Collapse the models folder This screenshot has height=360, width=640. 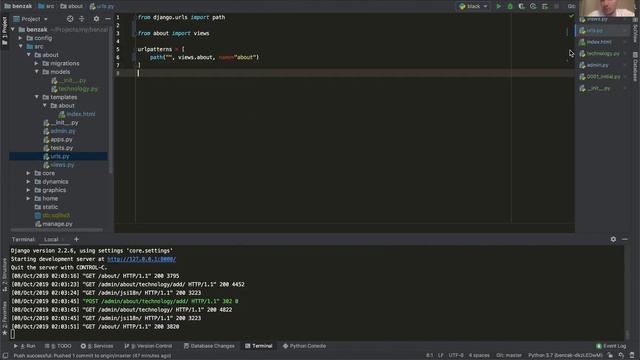point(36,72)
